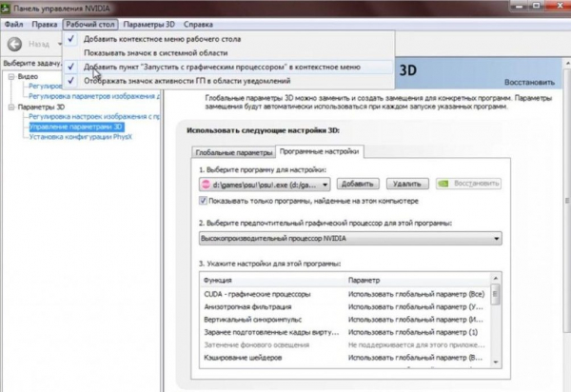Image resolution: width=571 pixels, height=392 pixels.
Task: Toggle 'Отображать значок активности ГП' entry
Action: click(228, 81)
